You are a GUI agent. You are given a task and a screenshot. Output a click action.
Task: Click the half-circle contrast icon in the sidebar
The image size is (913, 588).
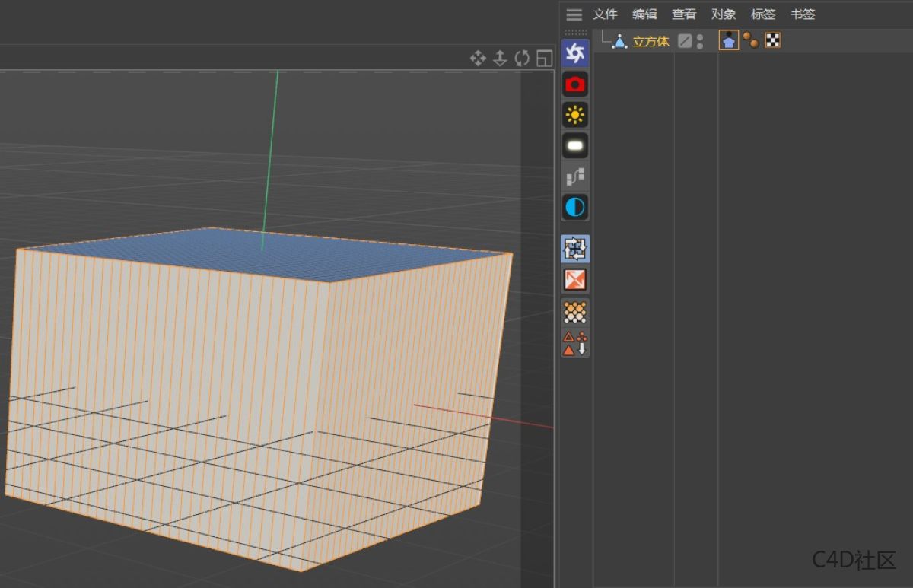574,206
